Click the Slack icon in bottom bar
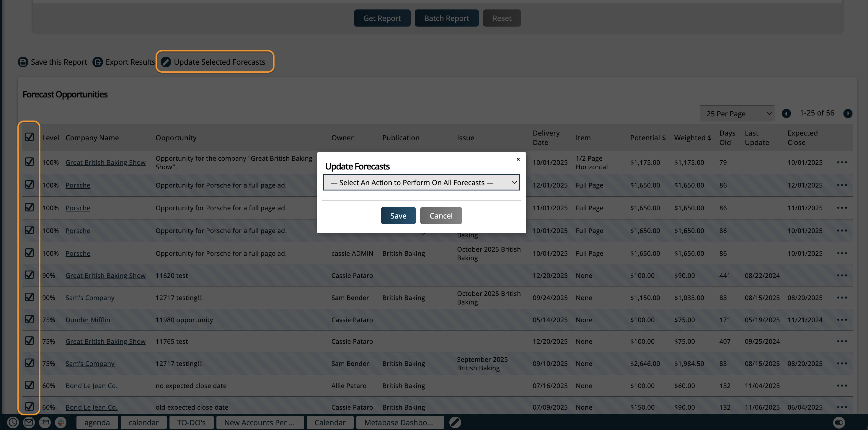This screenshot has width=868, height=430. coord(61,422)
